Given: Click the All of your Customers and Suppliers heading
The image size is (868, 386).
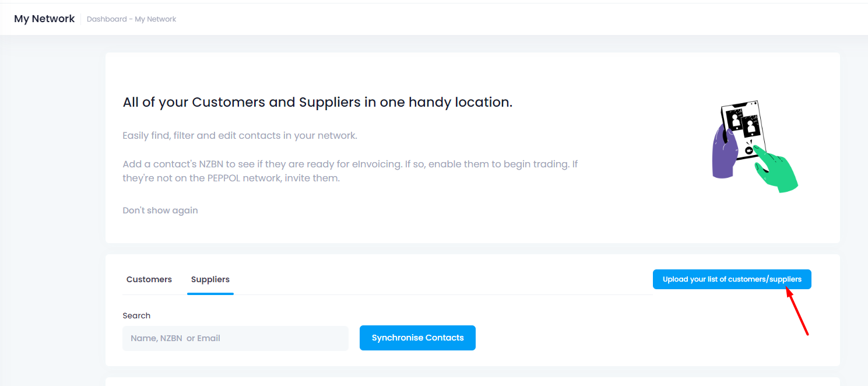Looking at the screenshot, I should click(x=318, y=102).
